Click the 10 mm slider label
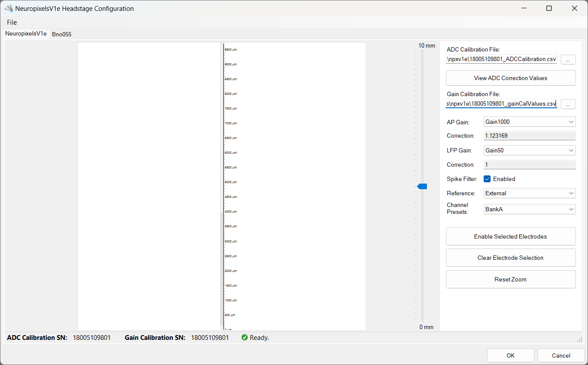Viewport: 588px width, 365px height. (426, 45)
